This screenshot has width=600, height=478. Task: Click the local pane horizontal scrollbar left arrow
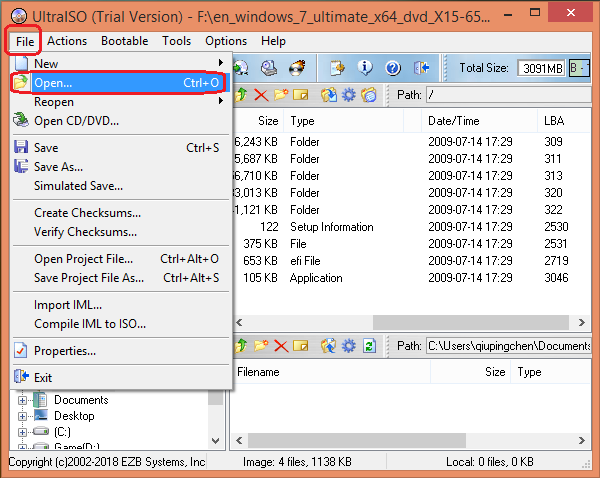[240, 440]
